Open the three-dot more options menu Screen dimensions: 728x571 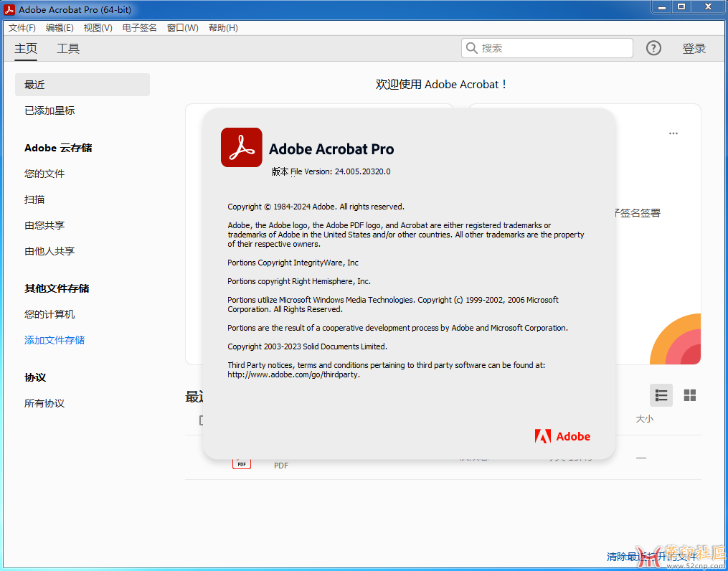[x=673, y=133]
